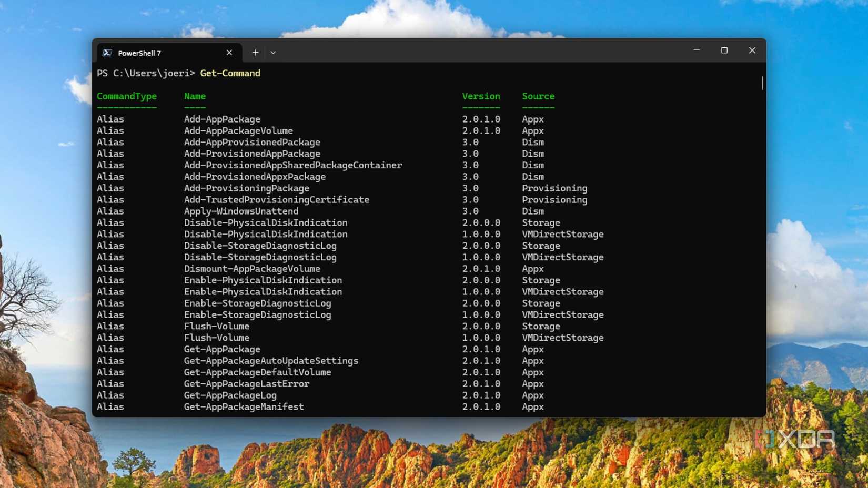Close the PowerShell 7 tab
Image resolution: width=868 pixels, height=488 pixels.
(x=229, y=53)
